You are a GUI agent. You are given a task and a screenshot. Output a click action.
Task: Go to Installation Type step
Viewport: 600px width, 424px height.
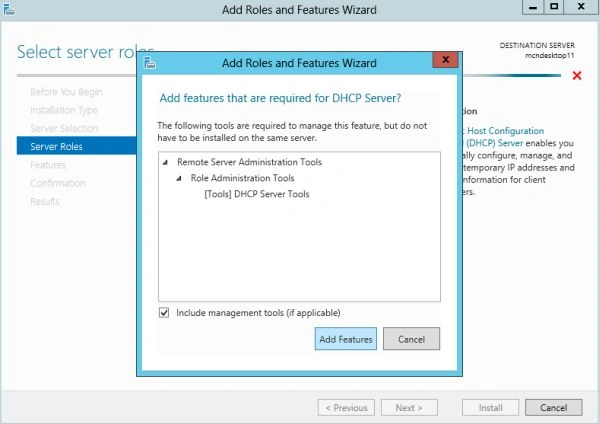[x=64, y=110]
